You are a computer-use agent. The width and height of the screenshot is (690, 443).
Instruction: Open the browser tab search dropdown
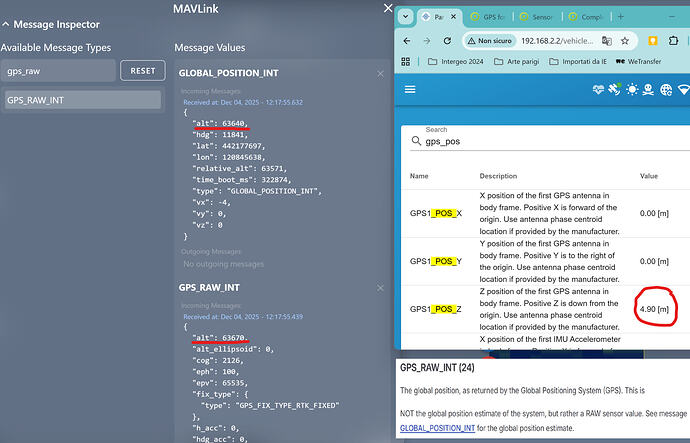pyautogui.click(x=405, y=17)
